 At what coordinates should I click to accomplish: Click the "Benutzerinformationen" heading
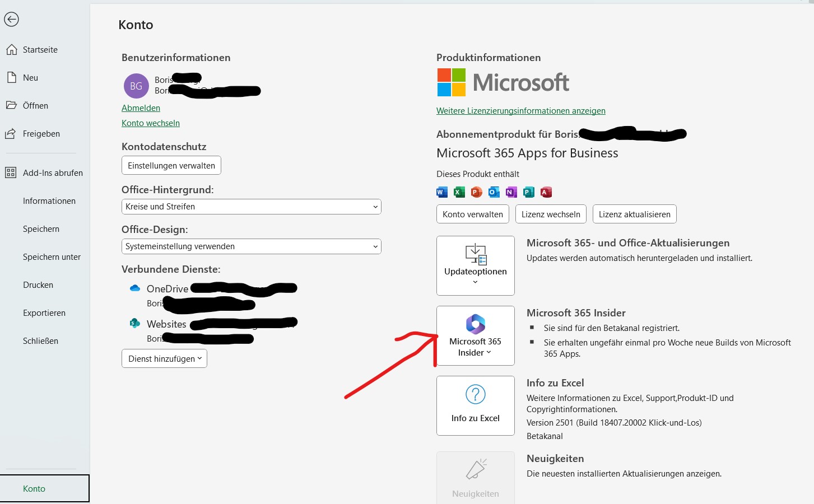[176, 58]
